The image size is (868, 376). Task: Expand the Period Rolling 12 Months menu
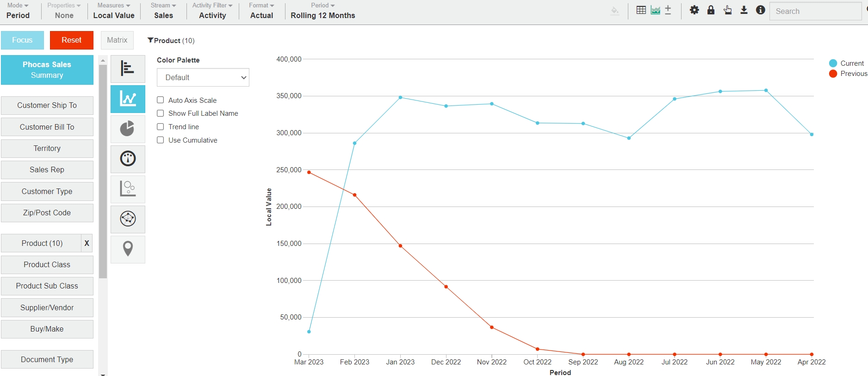[322, 11]
